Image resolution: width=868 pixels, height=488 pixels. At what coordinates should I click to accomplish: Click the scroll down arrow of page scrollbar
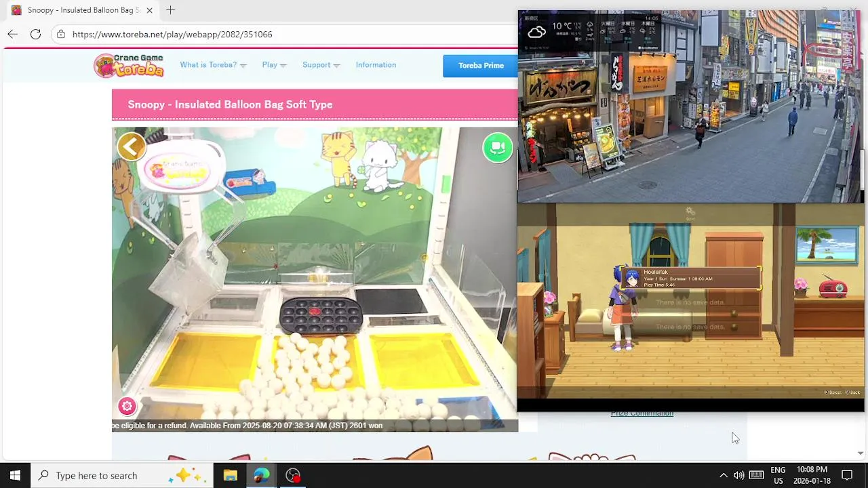pyautogui.click(x=861, y=453)
